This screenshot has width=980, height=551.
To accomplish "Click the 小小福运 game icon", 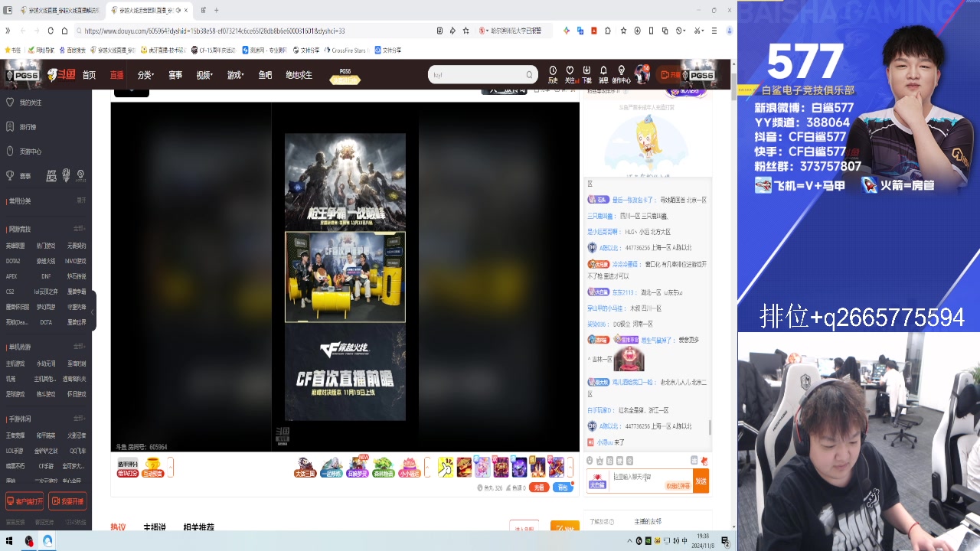I will click(410, 467).
